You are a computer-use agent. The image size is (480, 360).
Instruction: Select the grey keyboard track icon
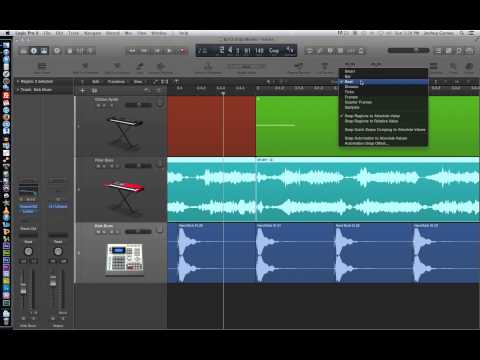click(x=125, y=133)
